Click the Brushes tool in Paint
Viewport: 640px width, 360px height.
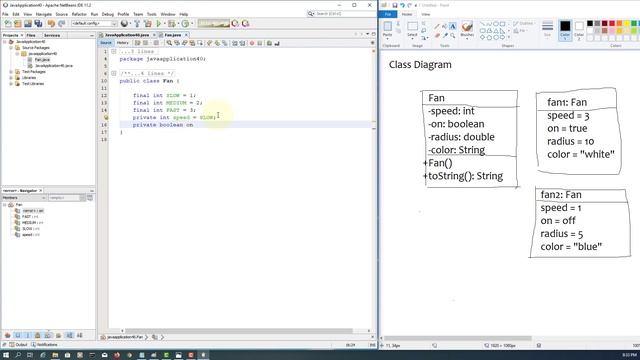(467, 29)
